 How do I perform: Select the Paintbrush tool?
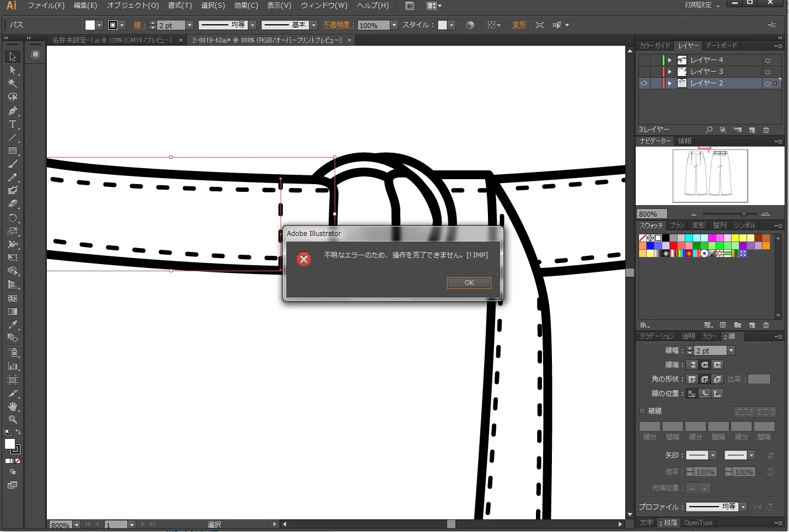pos(13,164)
